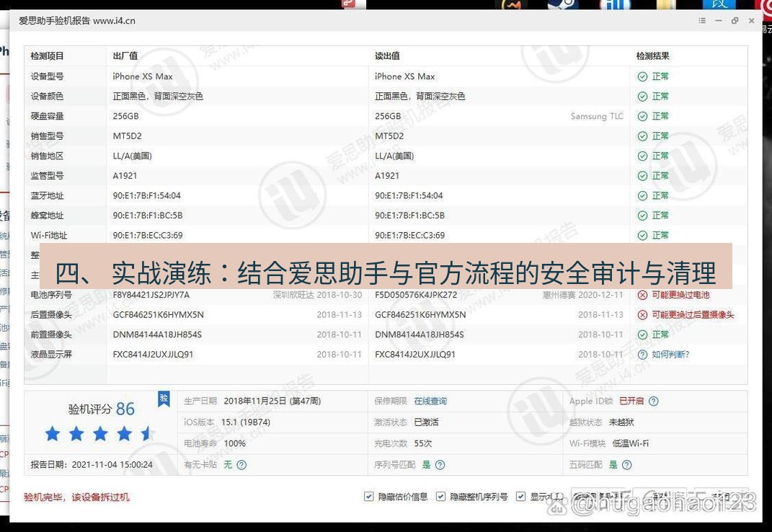The height and width of the screenshot is (532, 772).
Task: Toggle the 隐藏估价信息 checkbox
Action: [369, 496]
